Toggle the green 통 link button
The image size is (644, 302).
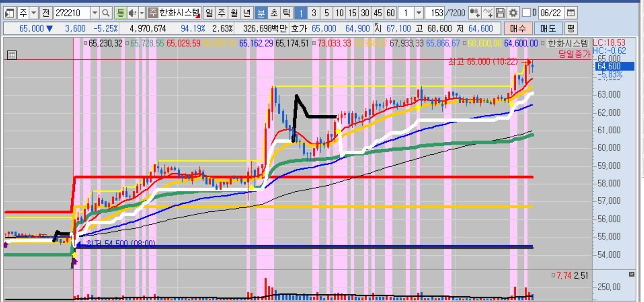click(120, 13)
